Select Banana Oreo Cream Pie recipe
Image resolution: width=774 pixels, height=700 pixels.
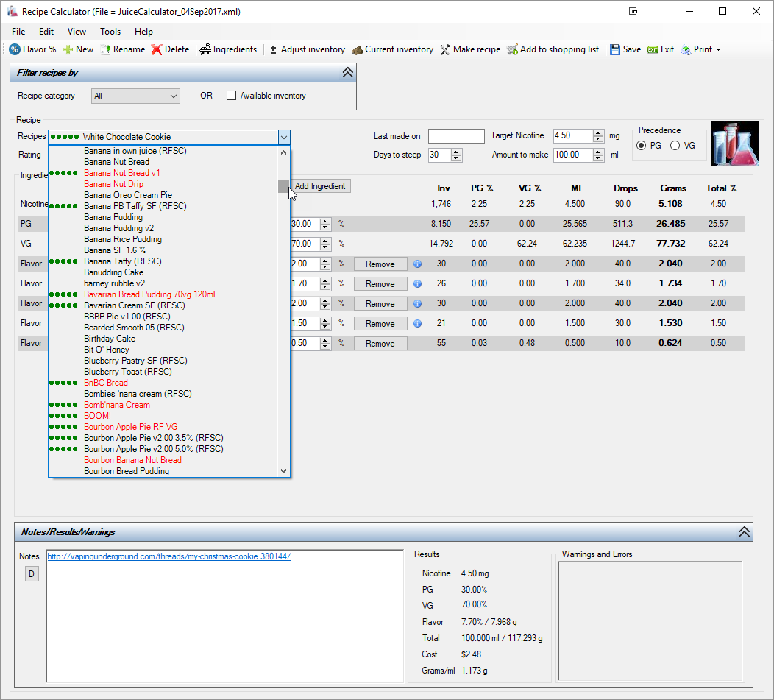[x=128, y=195]
